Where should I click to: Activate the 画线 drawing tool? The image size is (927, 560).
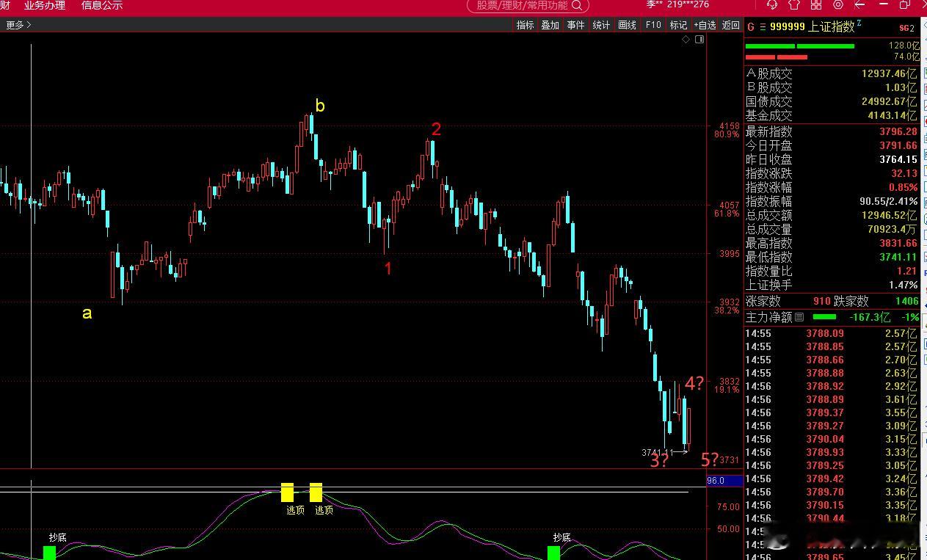(x=628, y=25)
